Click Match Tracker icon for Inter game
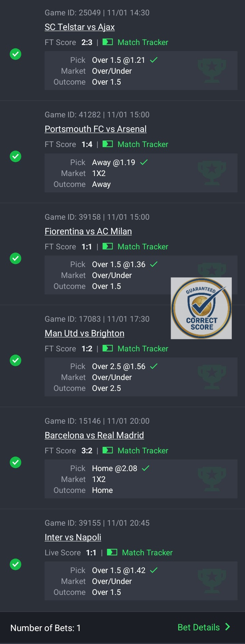Screen dimensions: 245x644 click(112, 552)
